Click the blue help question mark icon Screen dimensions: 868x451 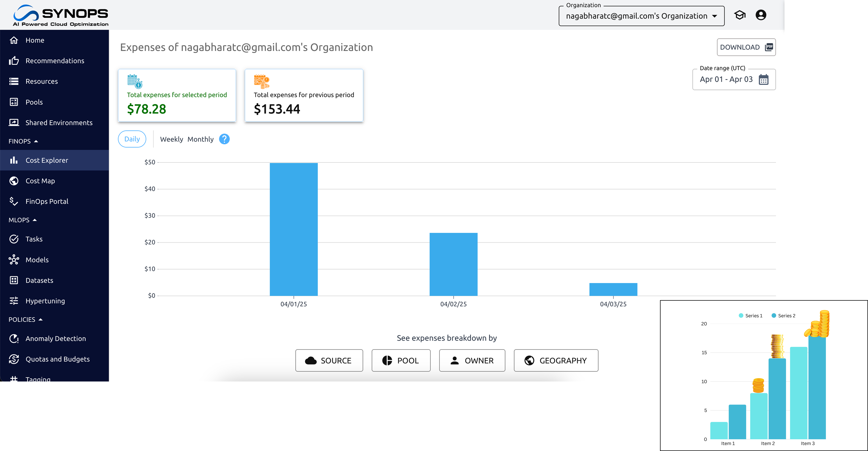[x=224, y=139]
